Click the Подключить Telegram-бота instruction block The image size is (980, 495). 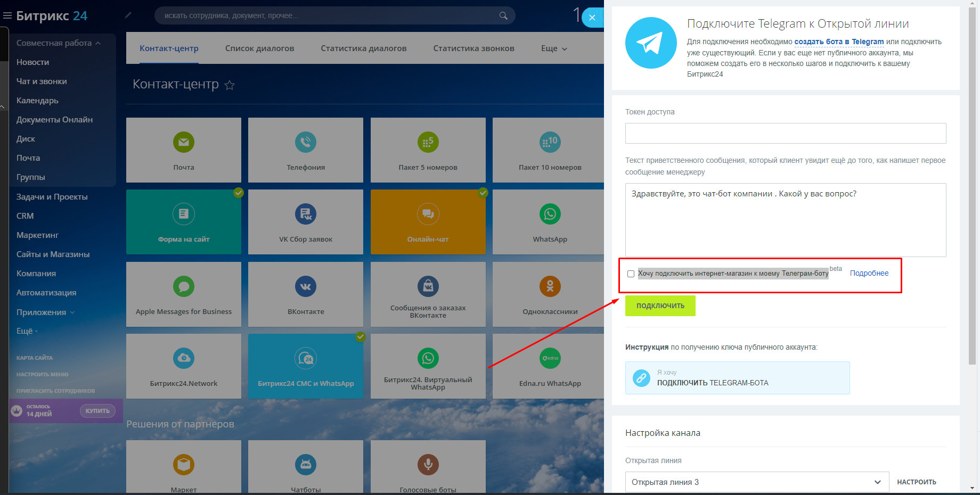737,378
